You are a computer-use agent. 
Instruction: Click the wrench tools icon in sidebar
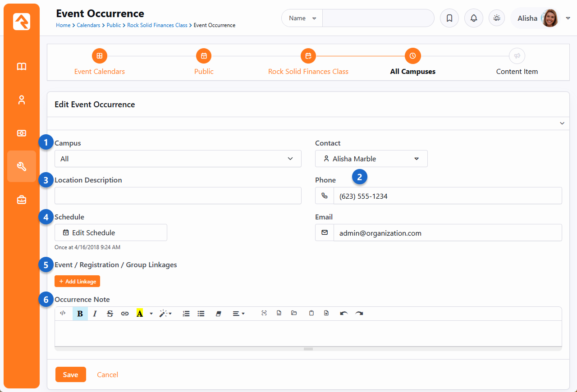22,166
